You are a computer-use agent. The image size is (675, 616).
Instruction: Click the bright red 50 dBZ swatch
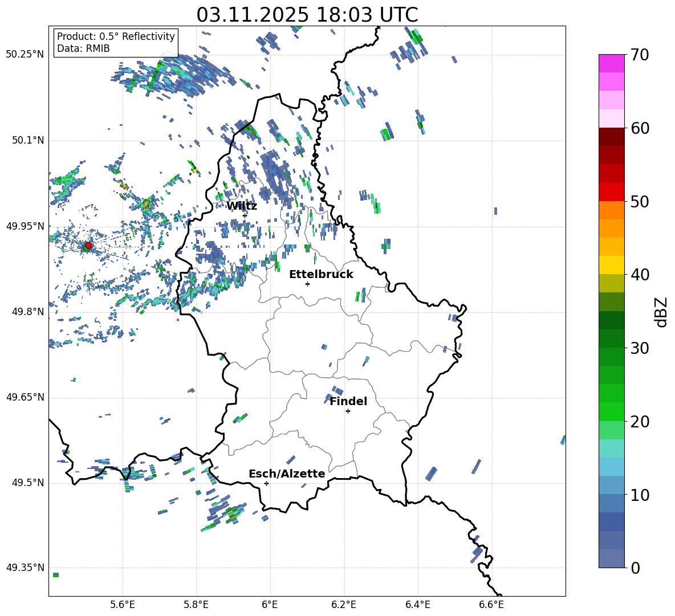point(612,192)
